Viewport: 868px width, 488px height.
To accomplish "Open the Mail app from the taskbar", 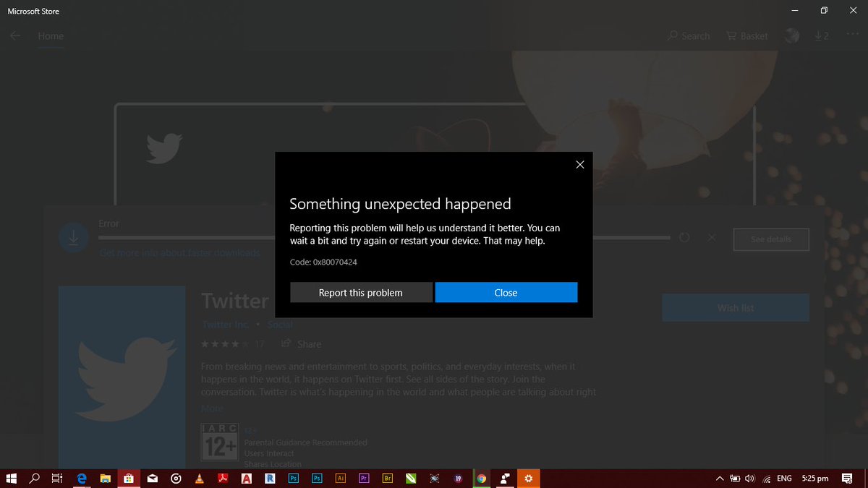I will pyautogui.click(x=152, y=478).
